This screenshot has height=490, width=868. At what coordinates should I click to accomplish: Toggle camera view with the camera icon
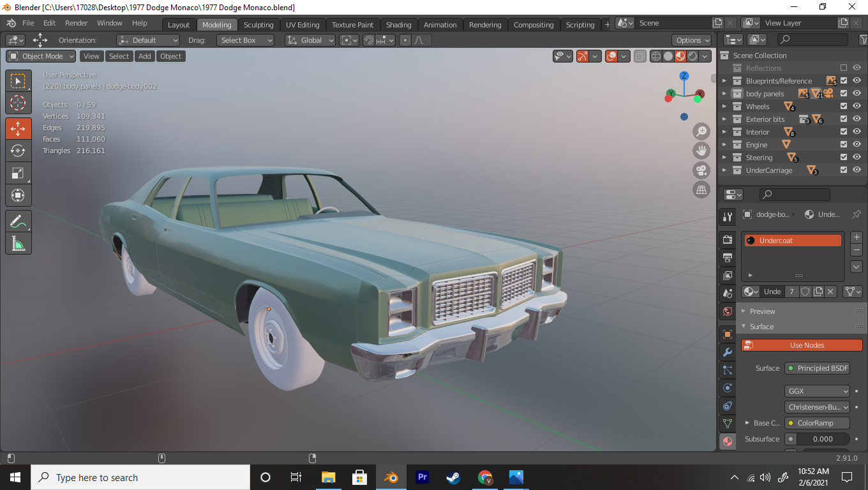701,170
